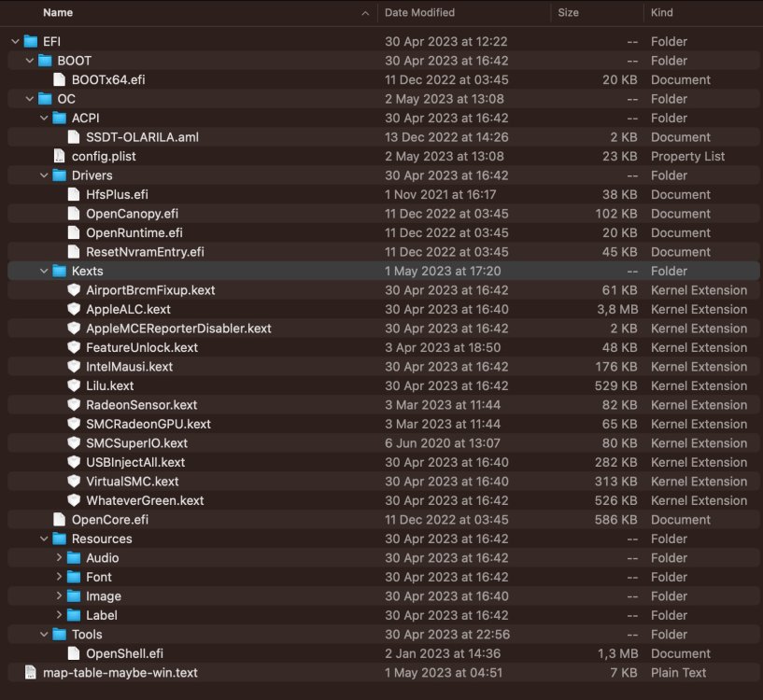This screenshot has height=700, width=763.
Task: Click the Tools folder icon
Action: (x=60, y=634)
